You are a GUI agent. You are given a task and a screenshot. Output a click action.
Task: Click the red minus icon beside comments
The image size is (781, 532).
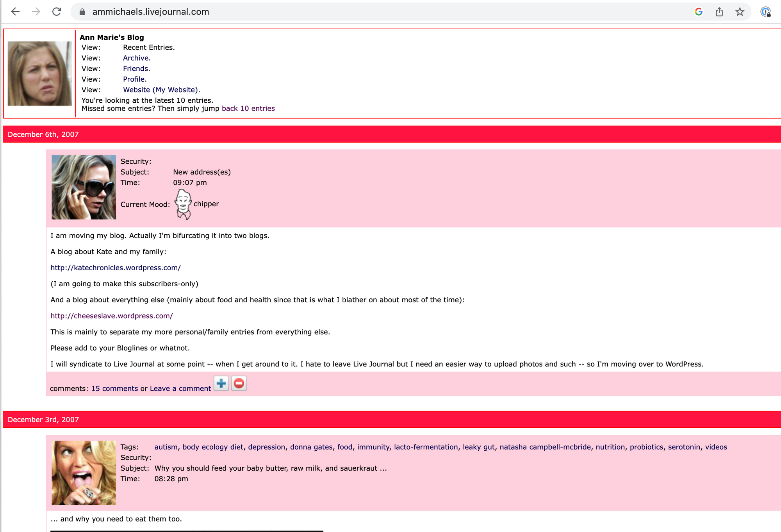coord(239,384)
